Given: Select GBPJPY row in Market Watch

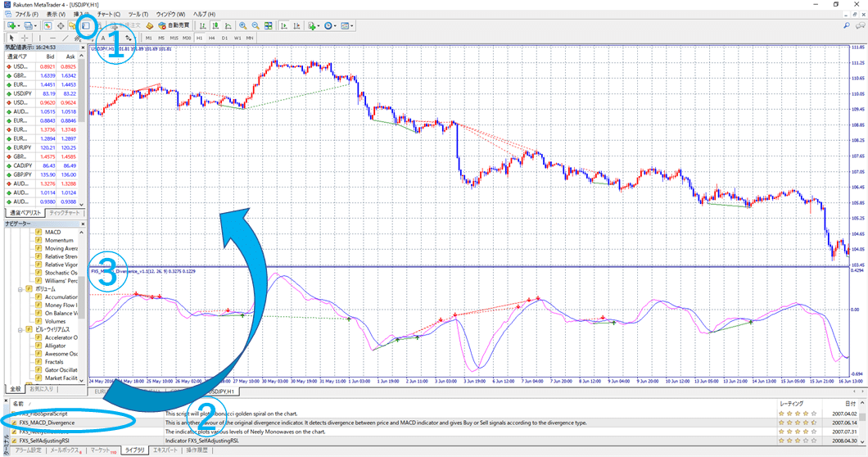Looking at the screenshot, I should click(x=42, y=174).
